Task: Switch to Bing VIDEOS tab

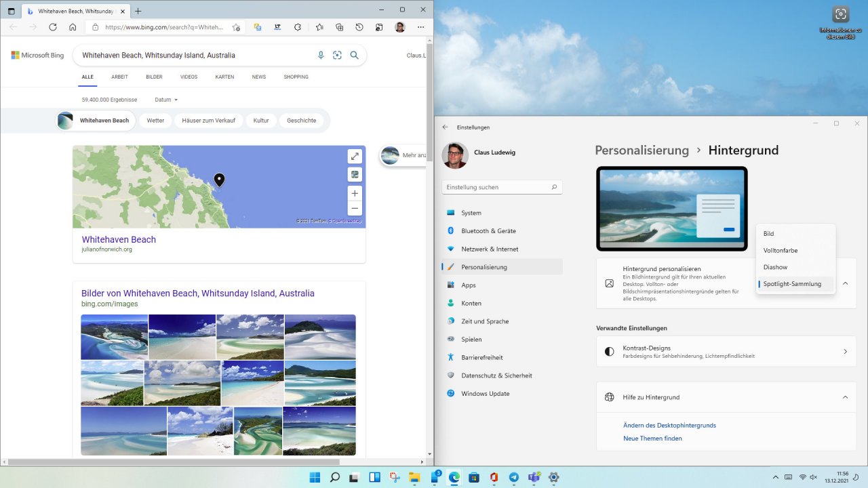Action: point(189,77)
